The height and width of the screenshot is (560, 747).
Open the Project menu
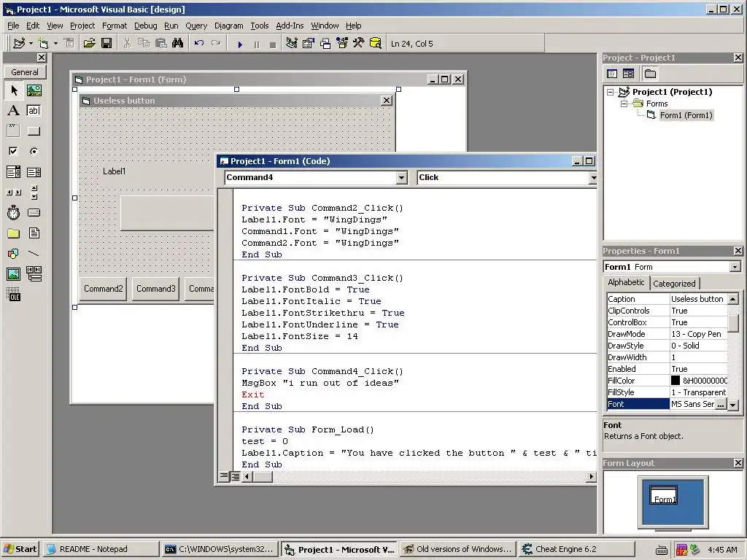pos(82,26)
